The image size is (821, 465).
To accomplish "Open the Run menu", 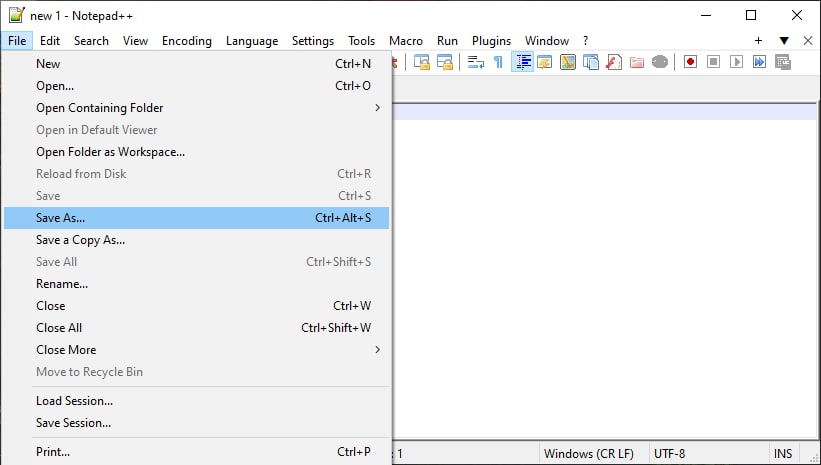I will coord(447,41).
